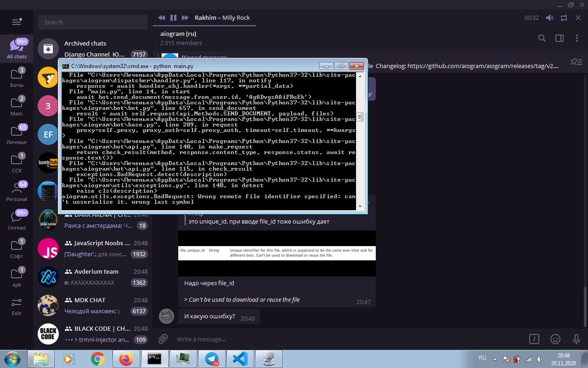Click the system tray volume icon
Viewport: 588px width, 368px height.
(x=540, y=359)
